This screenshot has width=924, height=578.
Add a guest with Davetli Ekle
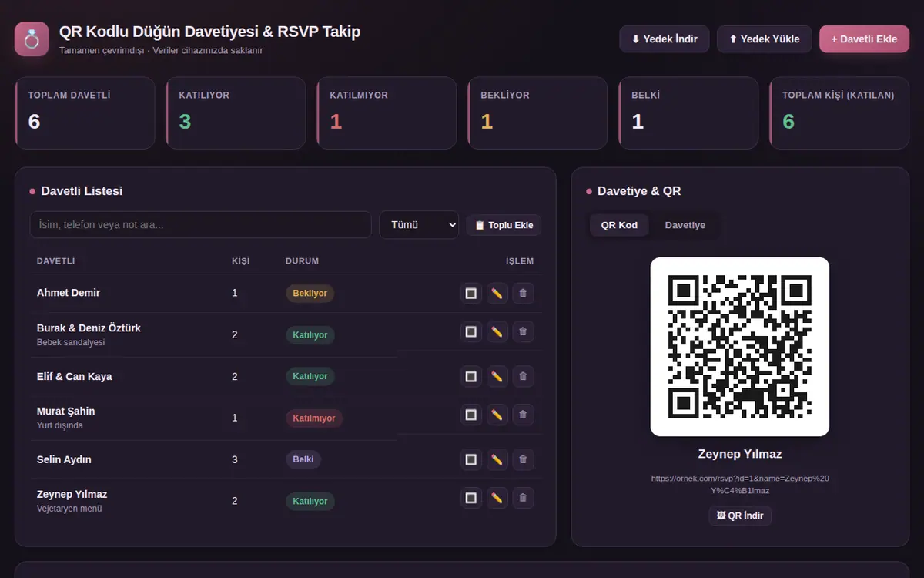click(864, 39)
